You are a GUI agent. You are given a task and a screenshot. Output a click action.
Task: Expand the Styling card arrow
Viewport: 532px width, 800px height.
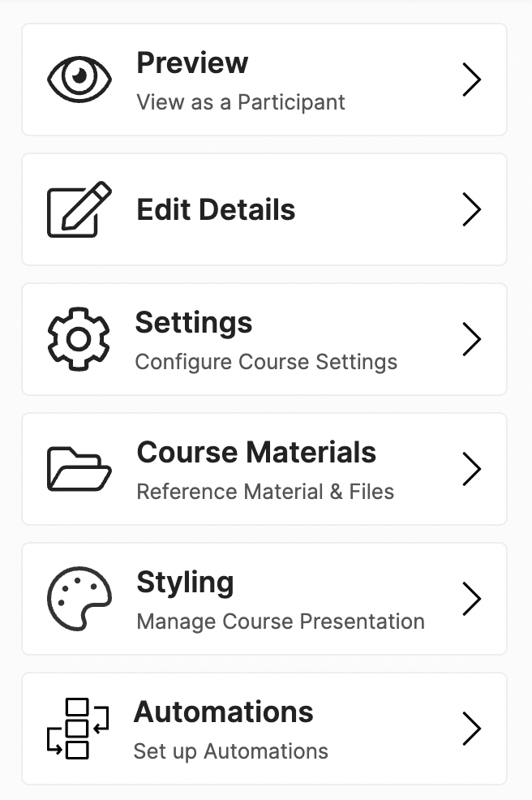point(473,599)
